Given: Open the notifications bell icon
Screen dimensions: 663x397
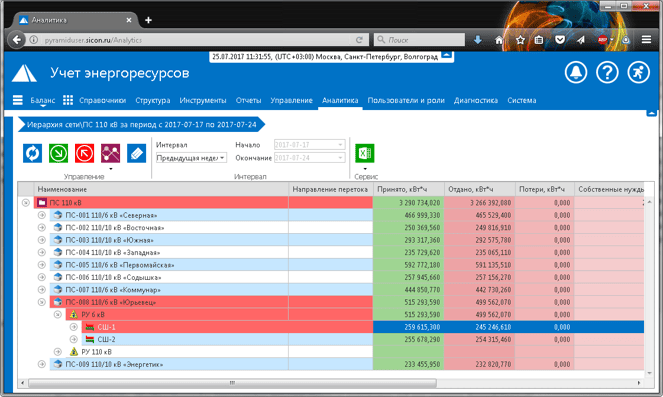Looking at the screenshot, I should pyautogui.click(x=576, y=73).
